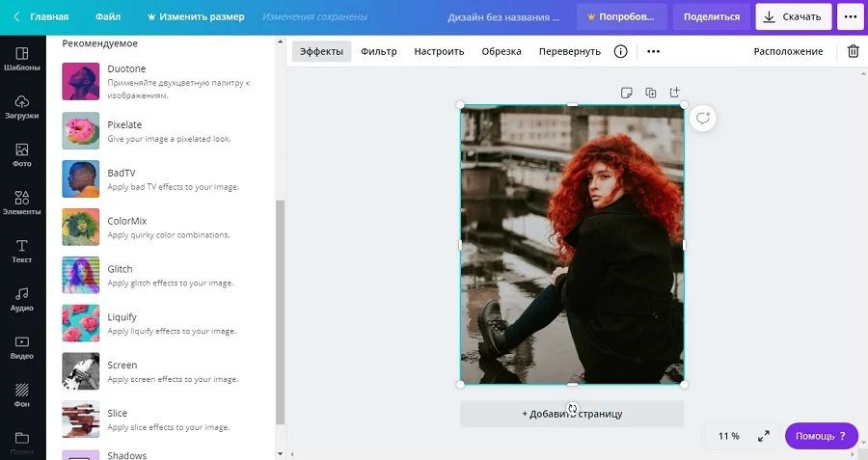The width and height of the screenshot is (868, 460).
Task: Apply the Screen effect
Action: pyautogui.click(x=160, y=371)
